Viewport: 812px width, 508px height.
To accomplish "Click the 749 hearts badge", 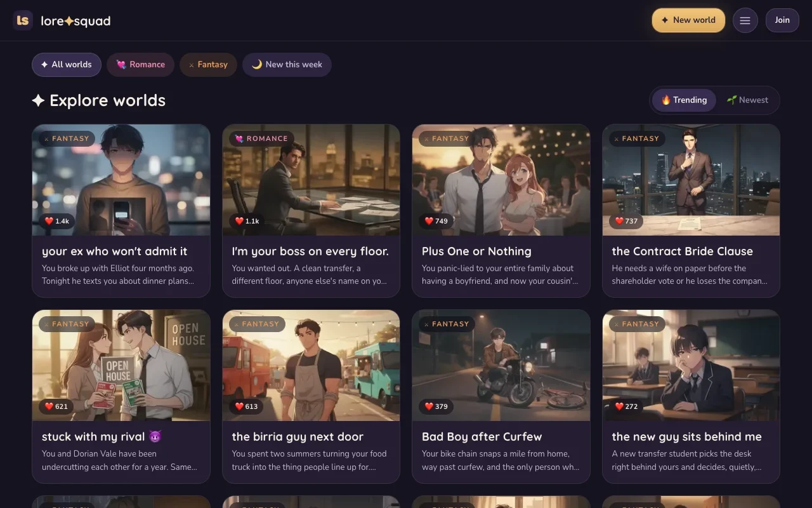I will point(436,221).
